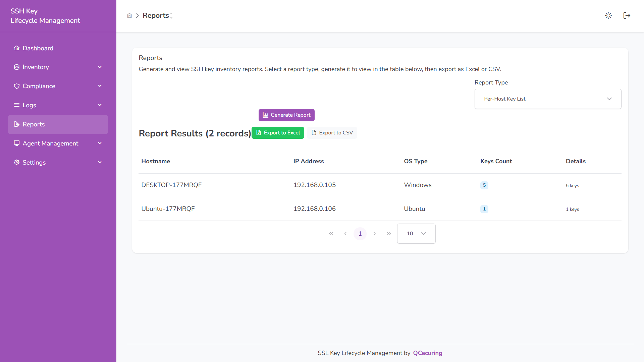Open the page size selector showing 10
Image resolution: width=644 pixels, height=362 pixels.
(x=416, y=233)
